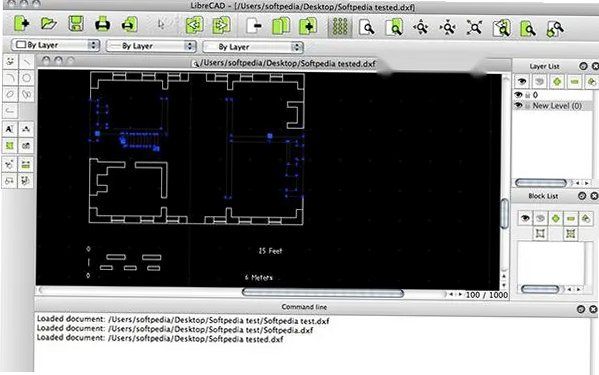Select the Spline tool in left toolbox
Image resolution: width=599 pixels, height=375 pixels.
[26, 94]
